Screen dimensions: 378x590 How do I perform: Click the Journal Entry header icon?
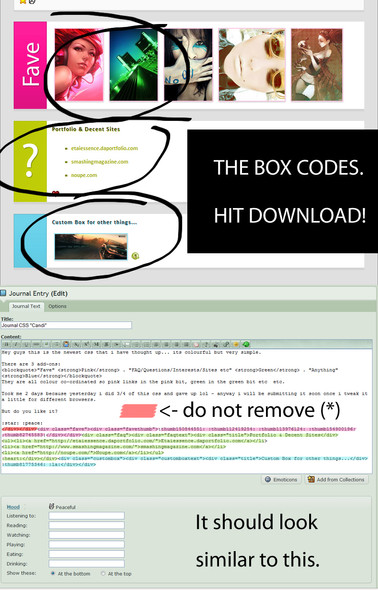(3, 293)
